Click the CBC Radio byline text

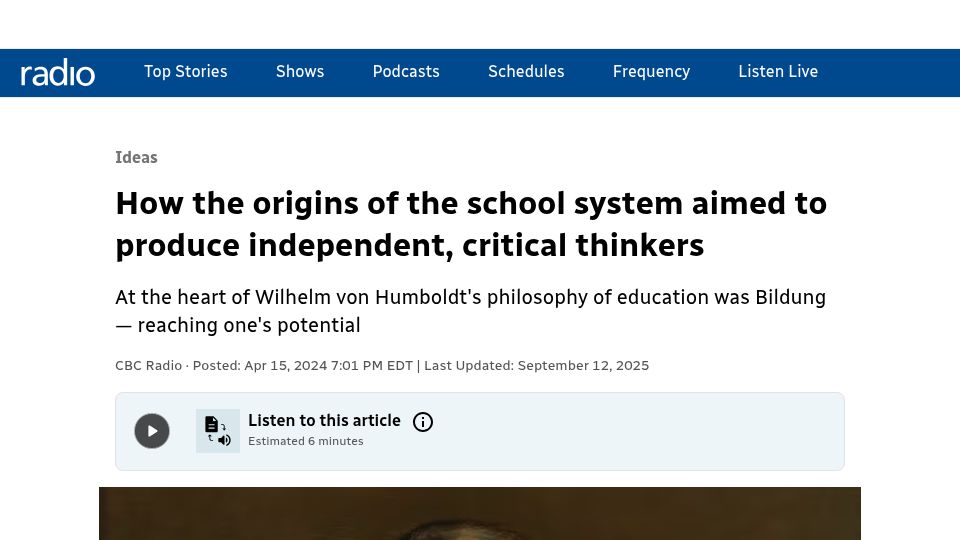pyautogui.click(x=148, y=366)
